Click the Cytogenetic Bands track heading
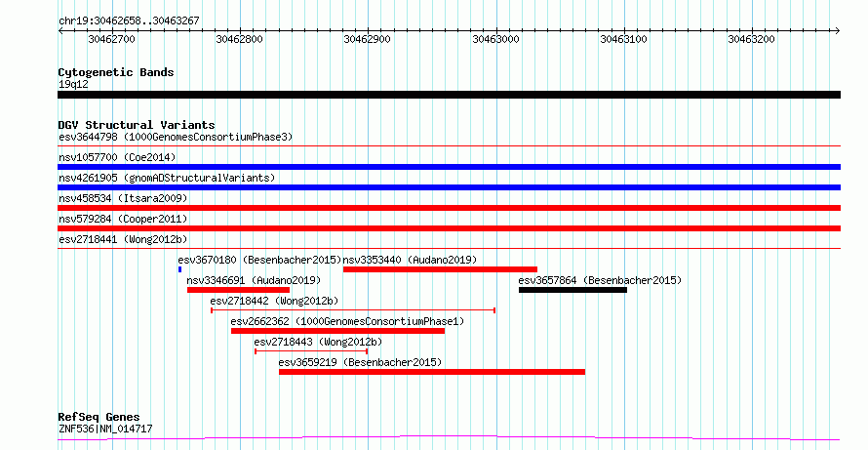 (x=116, y=72)
